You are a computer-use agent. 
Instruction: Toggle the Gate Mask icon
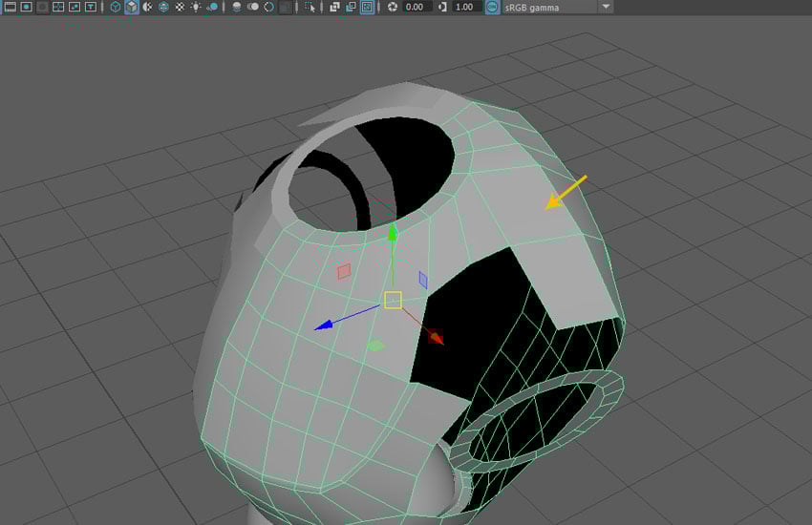42,7
